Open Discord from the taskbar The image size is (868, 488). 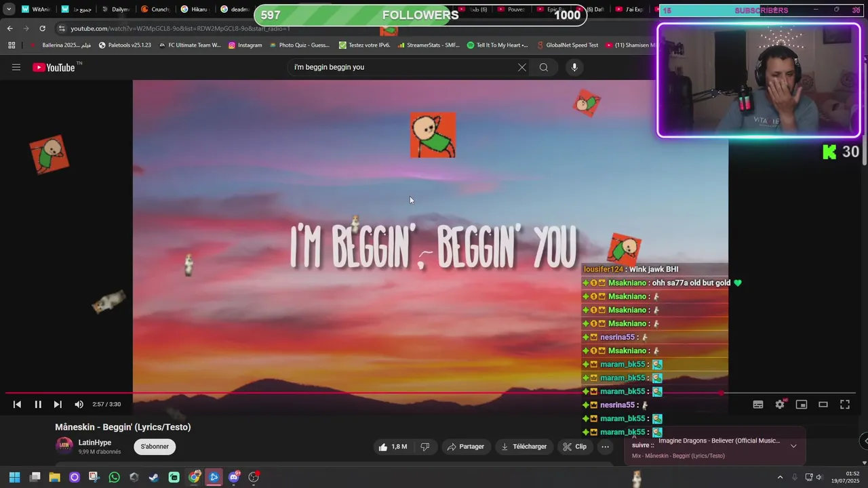coord(234,477)
